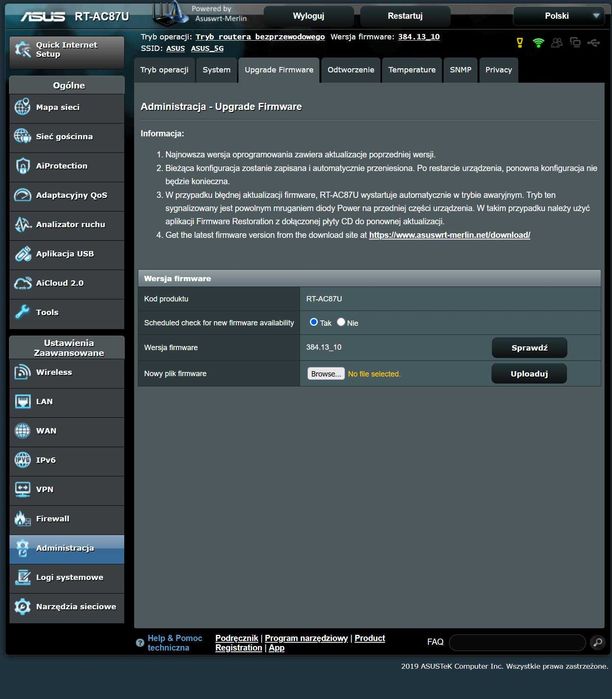The width and height of the screenshot is (612, 699).
Task: Click the 'No file selected.' text
Action: pyautogui.click(x=374, y=374)
